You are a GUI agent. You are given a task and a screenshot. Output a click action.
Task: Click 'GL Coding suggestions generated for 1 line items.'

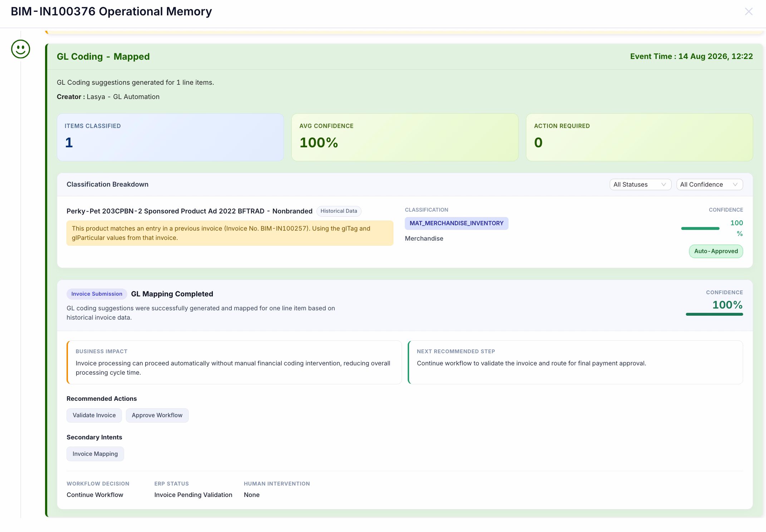pyautogui.click(x=135, y=82)
